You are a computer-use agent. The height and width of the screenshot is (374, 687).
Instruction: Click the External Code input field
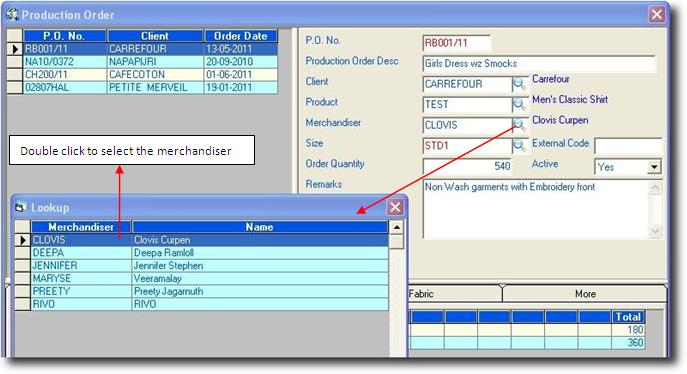pyautogui.click(x=628, y=145)
